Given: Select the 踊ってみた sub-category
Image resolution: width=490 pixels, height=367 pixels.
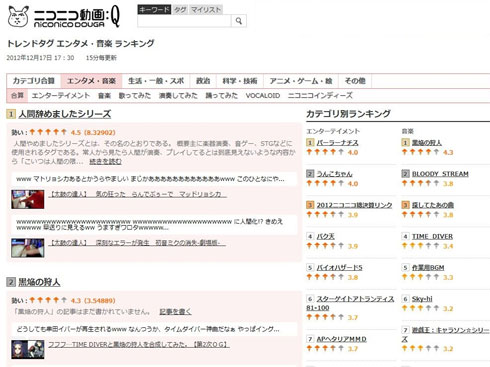Looking at the screenshot, I should point(221,96).
